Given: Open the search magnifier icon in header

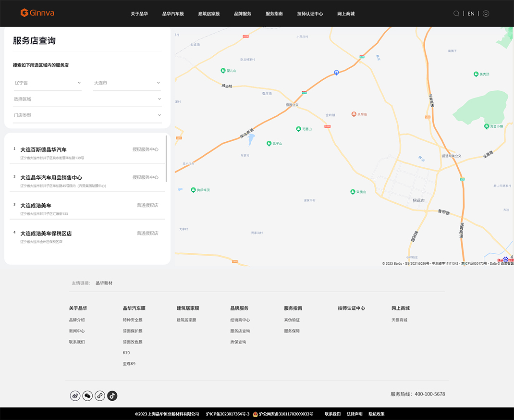Looking at the screenshot, I should [x=456, y=13].
